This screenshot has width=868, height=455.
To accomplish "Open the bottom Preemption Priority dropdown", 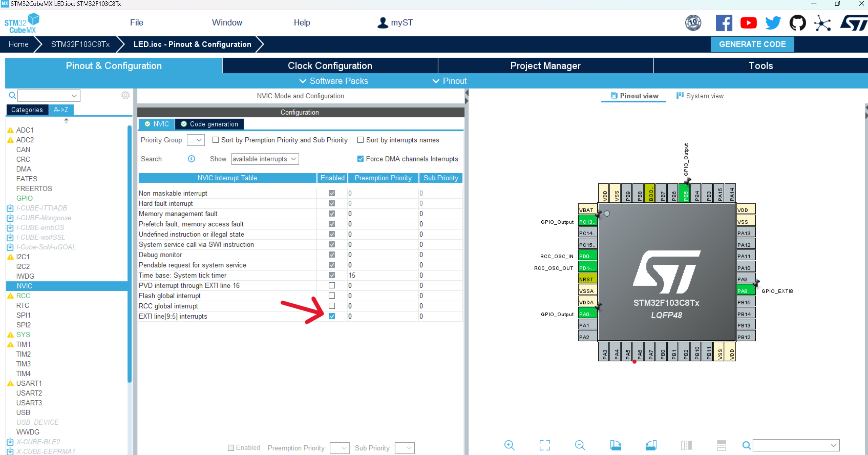I will pos(340,448).
